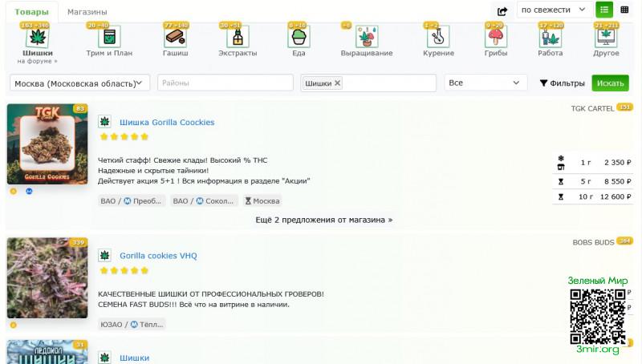Select the Грибы mushroom icon
642x364 pixels.
(x=496, y=37)
